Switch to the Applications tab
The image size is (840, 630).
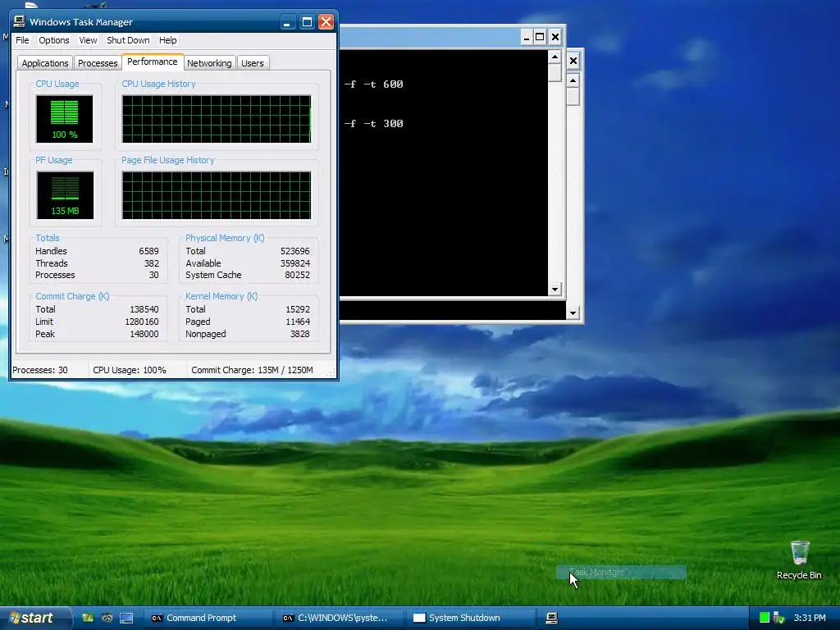(x=45, y=63)
